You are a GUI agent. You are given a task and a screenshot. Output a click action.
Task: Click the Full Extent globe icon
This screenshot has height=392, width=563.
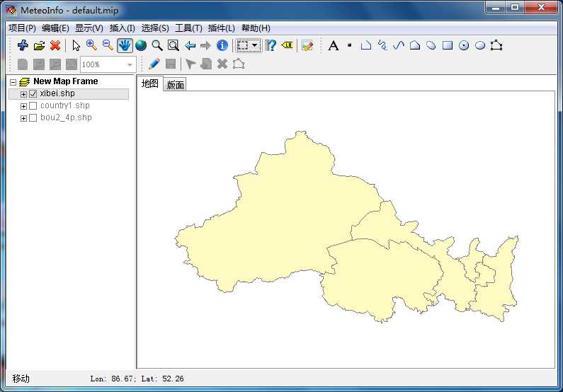[141, 46]
